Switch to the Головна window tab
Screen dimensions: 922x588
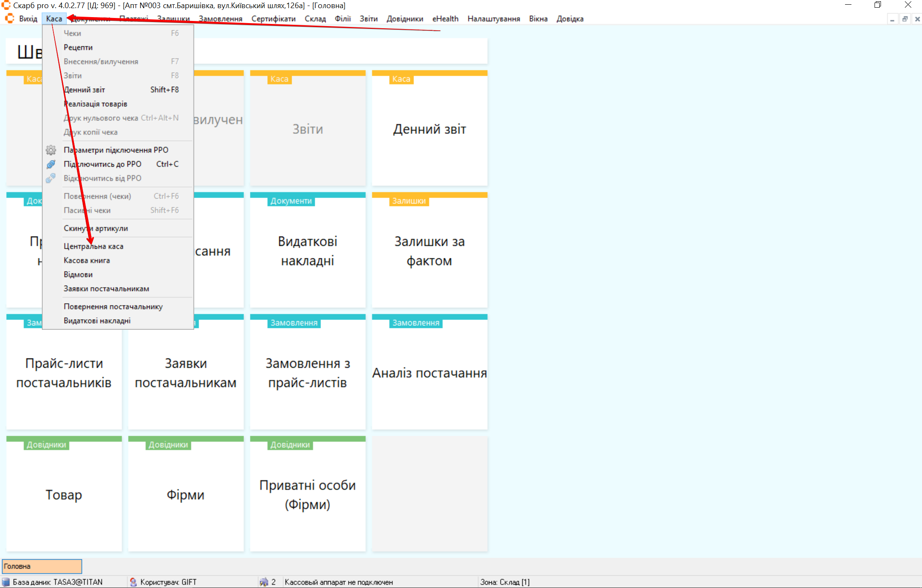coord(42,566)
